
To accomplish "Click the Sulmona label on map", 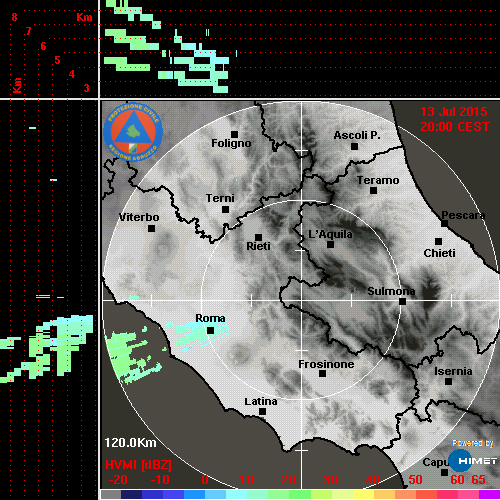I will [x=391, y=291].
